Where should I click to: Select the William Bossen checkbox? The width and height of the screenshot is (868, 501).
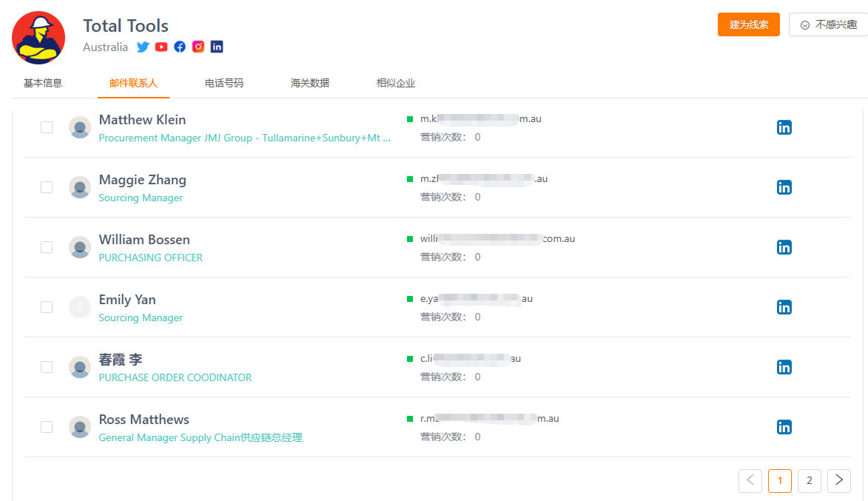47,247
